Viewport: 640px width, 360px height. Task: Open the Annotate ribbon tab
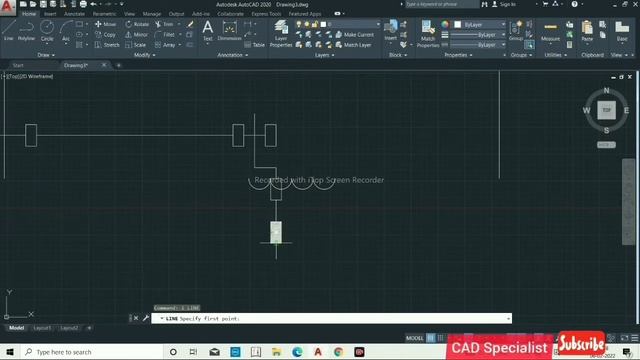[74, 14]
